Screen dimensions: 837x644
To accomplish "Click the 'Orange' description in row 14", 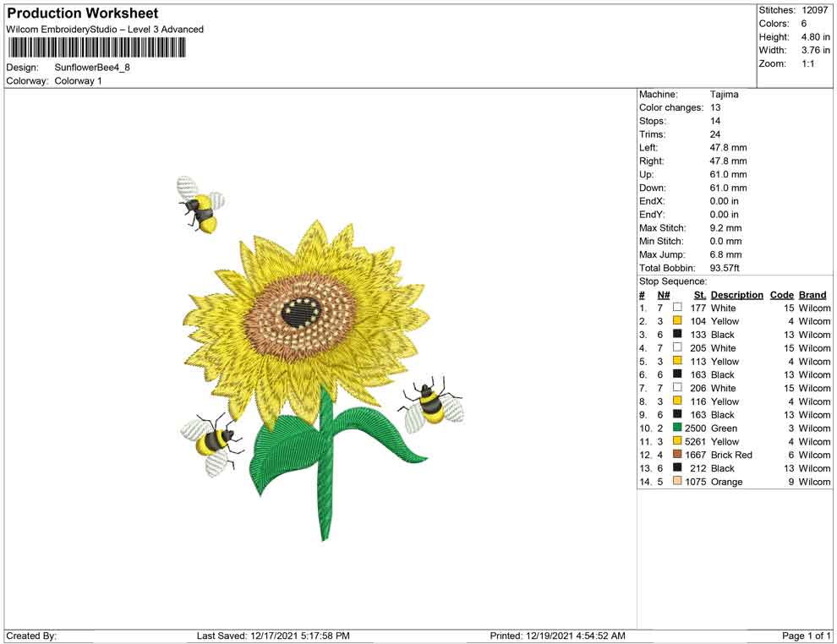I will click(x=726, y=481).
